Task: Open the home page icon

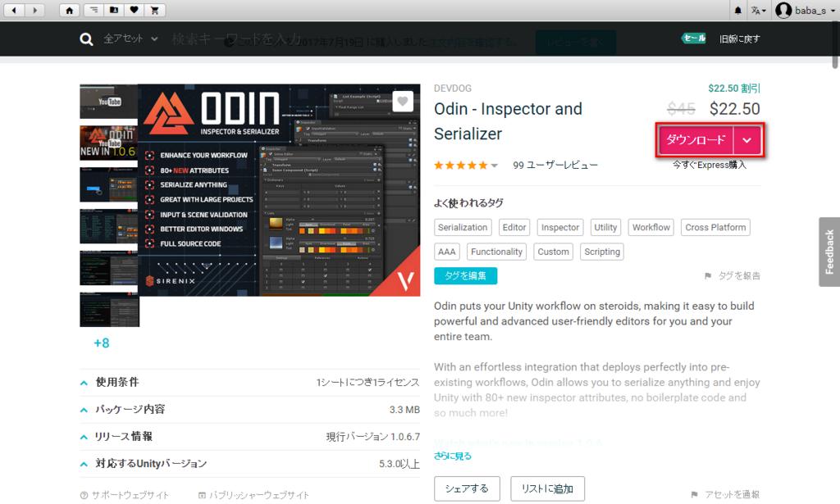Action: pos(69,10)
